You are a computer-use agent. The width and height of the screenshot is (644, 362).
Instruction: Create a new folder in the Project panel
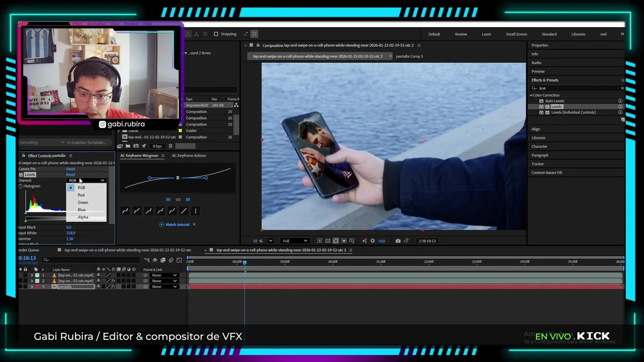[x=128, y=146]
